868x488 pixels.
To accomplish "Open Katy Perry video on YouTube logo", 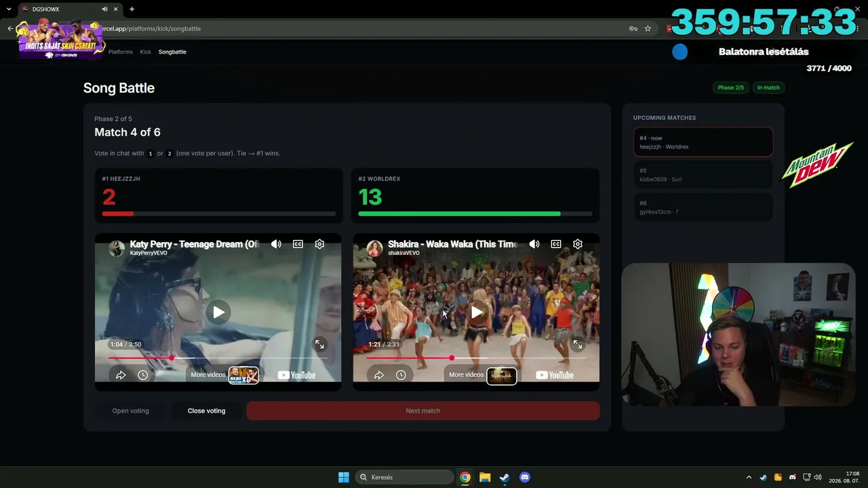I will coord(296,375).
